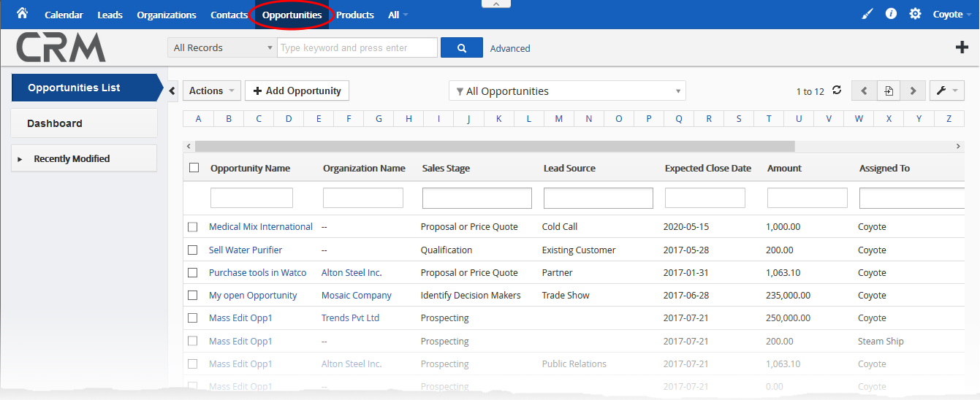Open the Opportunities tab

pyautogui.click(x=292, y=15)
